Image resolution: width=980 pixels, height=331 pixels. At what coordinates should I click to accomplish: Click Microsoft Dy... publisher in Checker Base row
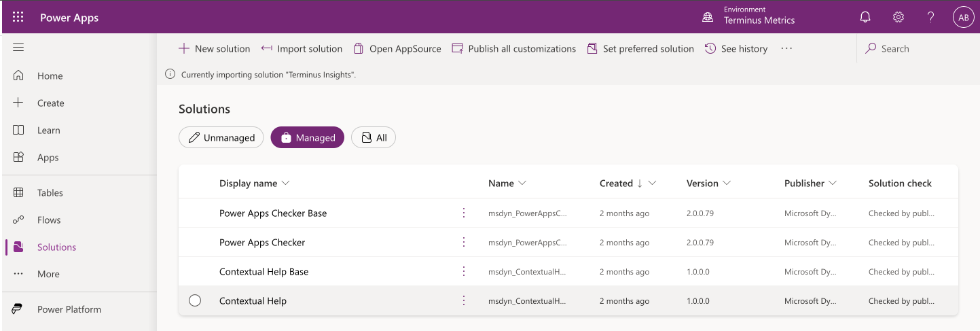810,213
